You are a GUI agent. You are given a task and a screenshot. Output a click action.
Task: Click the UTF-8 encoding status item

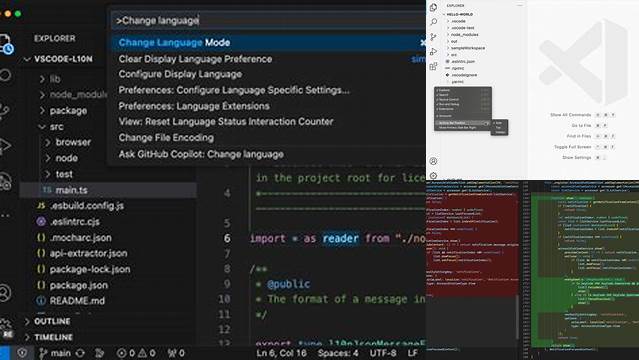tap(383, 353)
